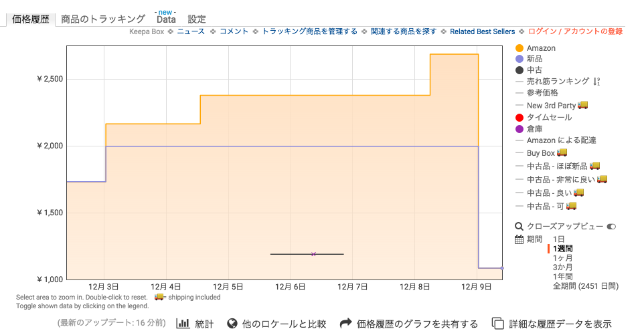Select the 1ヶ月 time range
Viewport: 644px width, 333px height.
pos(562,258)
